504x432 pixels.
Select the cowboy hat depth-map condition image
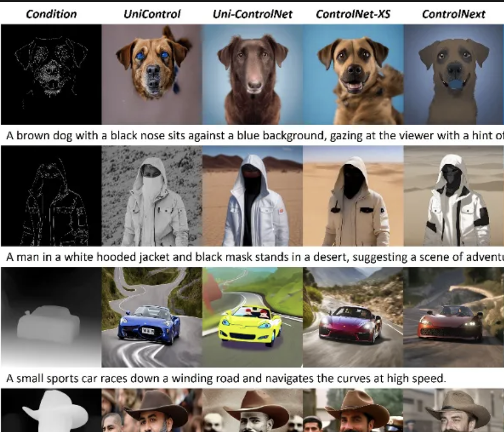coord(50,411)
